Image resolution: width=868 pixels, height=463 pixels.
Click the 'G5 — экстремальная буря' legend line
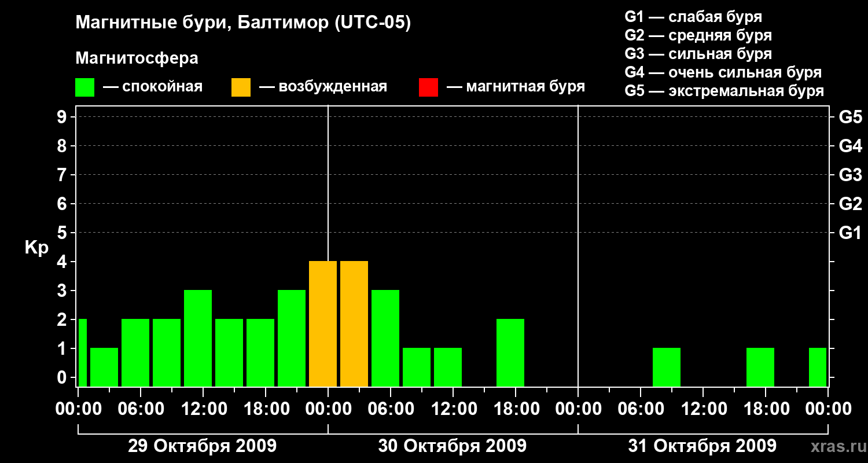pos(724,91)
